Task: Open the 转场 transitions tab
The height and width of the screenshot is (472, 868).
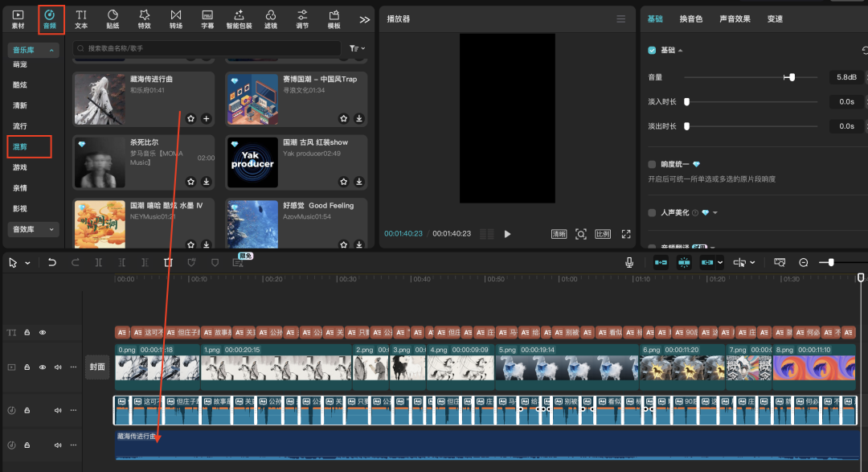Action: tap(176, 18)
